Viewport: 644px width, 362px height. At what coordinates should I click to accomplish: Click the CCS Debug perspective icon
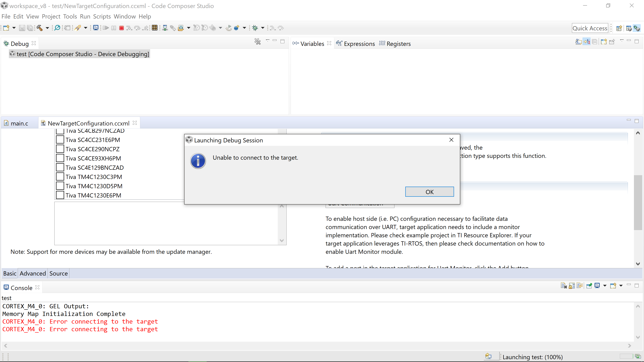pyautogui.click(x=637, y=28)
